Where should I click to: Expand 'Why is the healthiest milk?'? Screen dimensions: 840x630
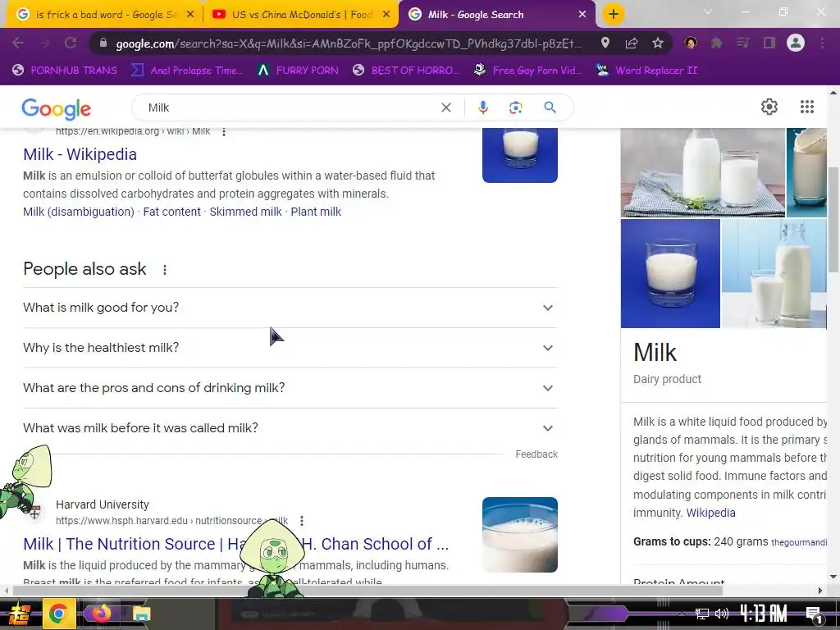click(290, 348)
